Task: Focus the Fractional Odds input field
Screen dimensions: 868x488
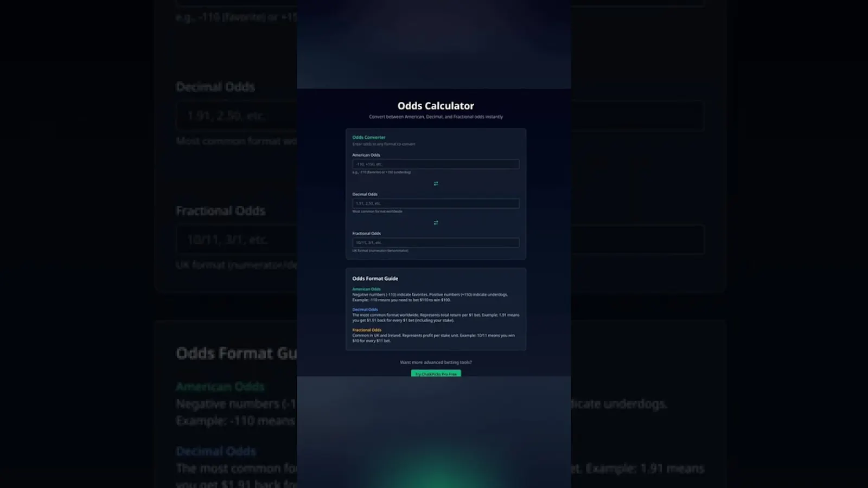Action: (436, 242)
